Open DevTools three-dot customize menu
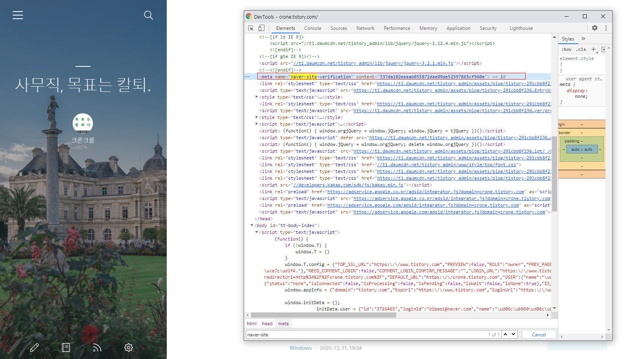Viewport: 644px width, 359px height. click(606, 28)
